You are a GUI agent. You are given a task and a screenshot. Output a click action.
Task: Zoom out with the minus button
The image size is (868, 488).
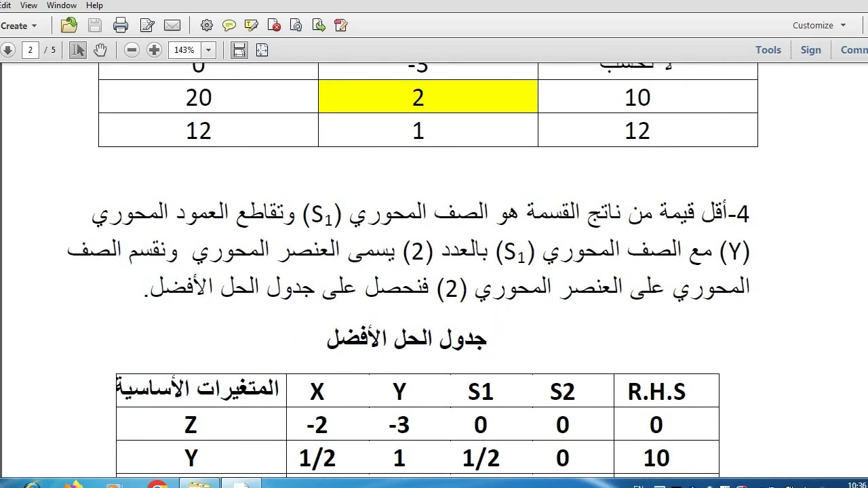point(132,49)
